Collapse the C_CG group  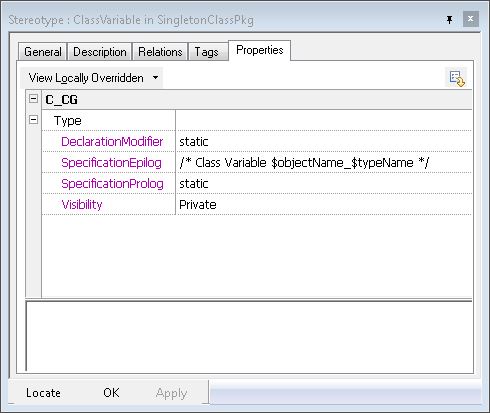point(33,99)
